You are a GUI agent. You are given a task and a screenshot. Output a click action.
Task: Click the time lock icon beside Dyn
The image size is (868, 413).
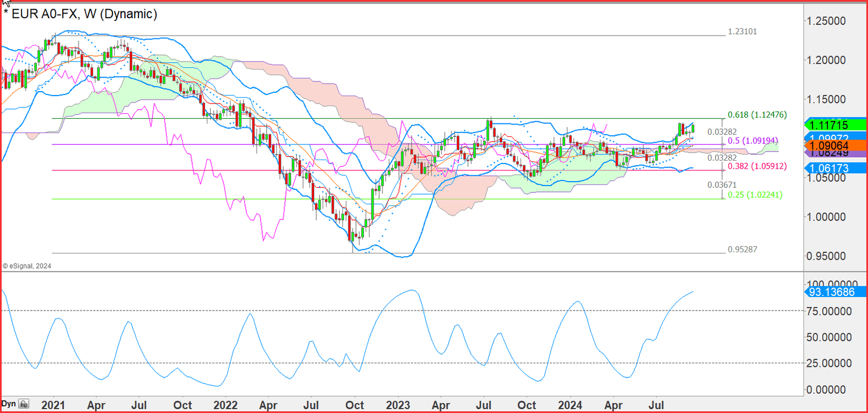coord(24,404)
